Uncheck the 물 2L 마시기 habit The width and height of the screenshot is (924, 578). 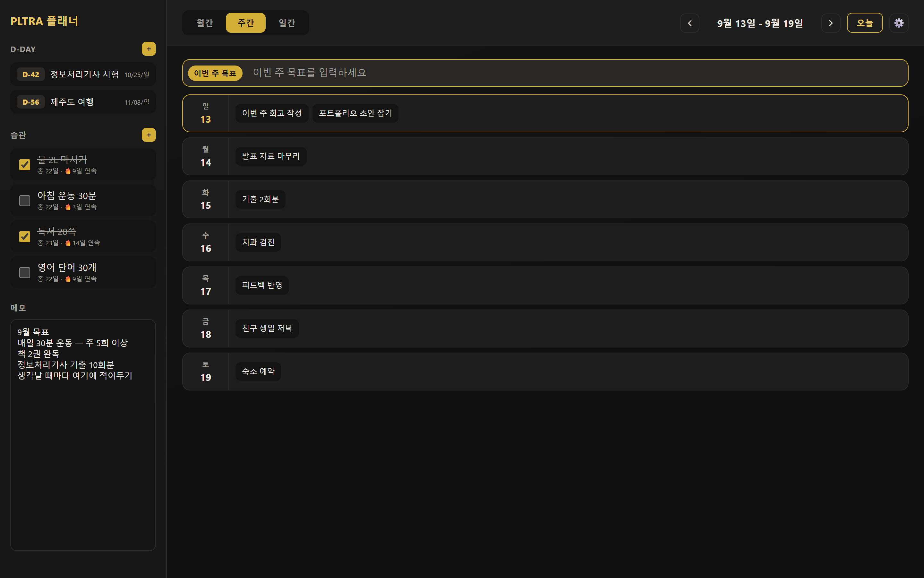click(25, 164)
